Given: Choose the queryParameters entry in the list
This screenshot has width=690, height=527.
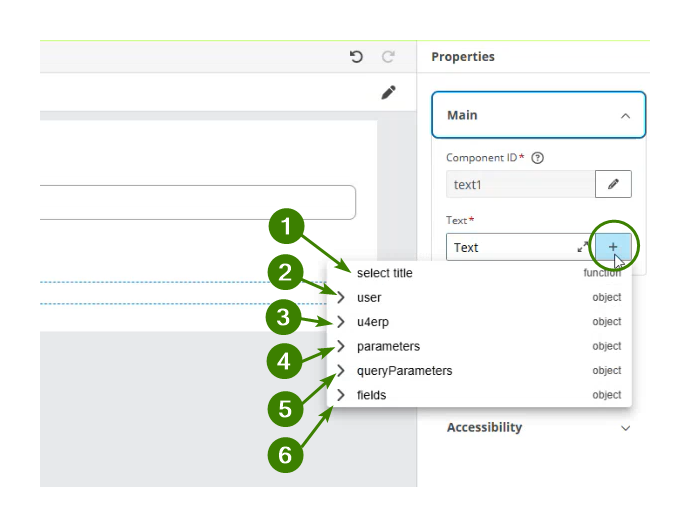Looking at the screenshot, I should (479, 371).
